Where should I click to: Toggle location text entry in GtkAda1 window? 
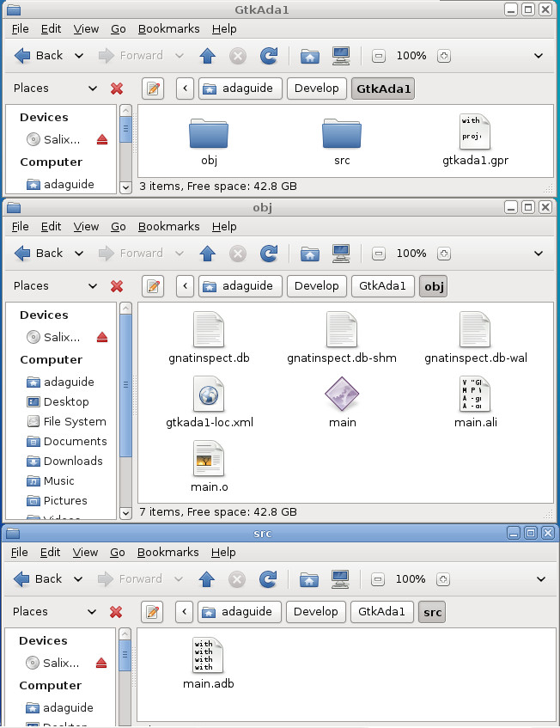[153, 89]
